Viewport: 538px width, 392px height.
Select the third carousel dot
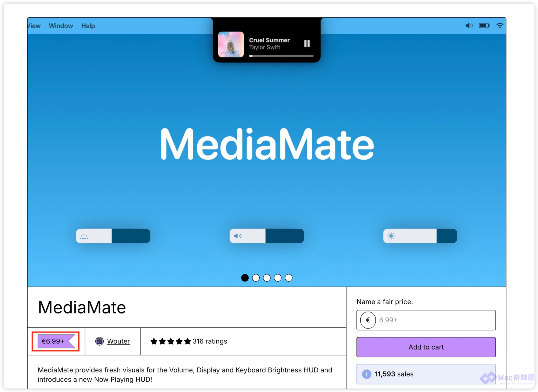(266, 278)
